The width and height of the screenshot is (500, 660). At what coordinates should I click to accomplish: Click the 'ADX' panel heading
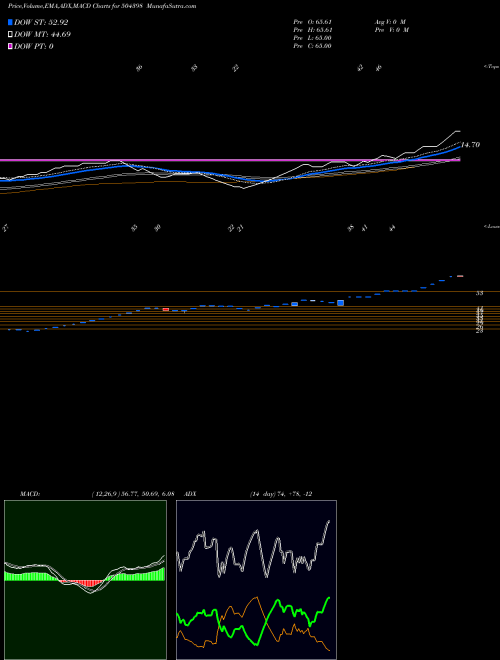(x=190, y=494)
